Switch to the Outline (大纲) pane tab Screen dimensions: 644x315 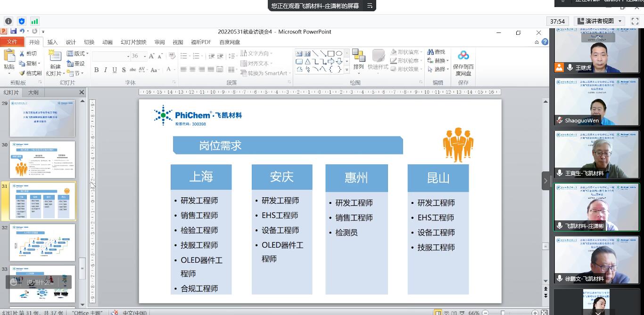(x=33, y=92)
